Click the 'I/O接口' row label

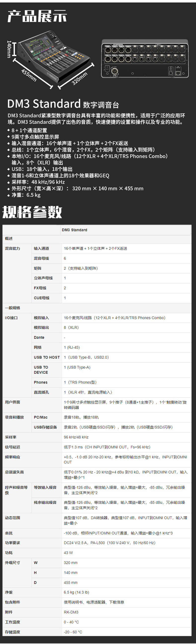pos(11,318)
